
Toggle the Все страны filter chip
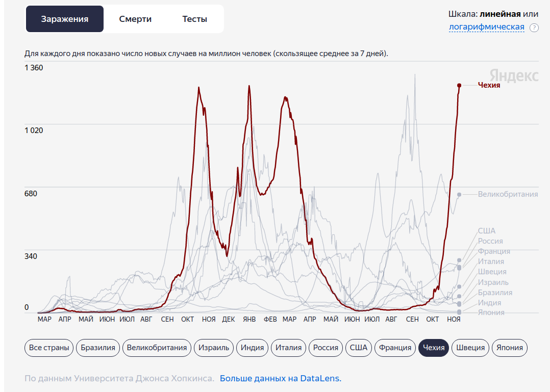49,348
